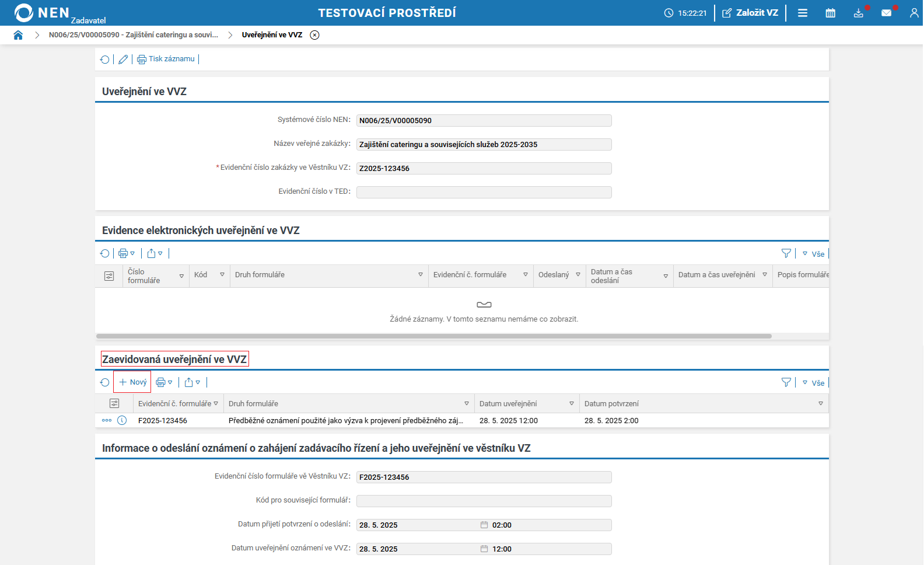Image resolution: width=924 pixels, height=565 pixels.
Task: Click Evidenční číslo zakázky ve Věstníku field
Action: [x=484, y=168]
